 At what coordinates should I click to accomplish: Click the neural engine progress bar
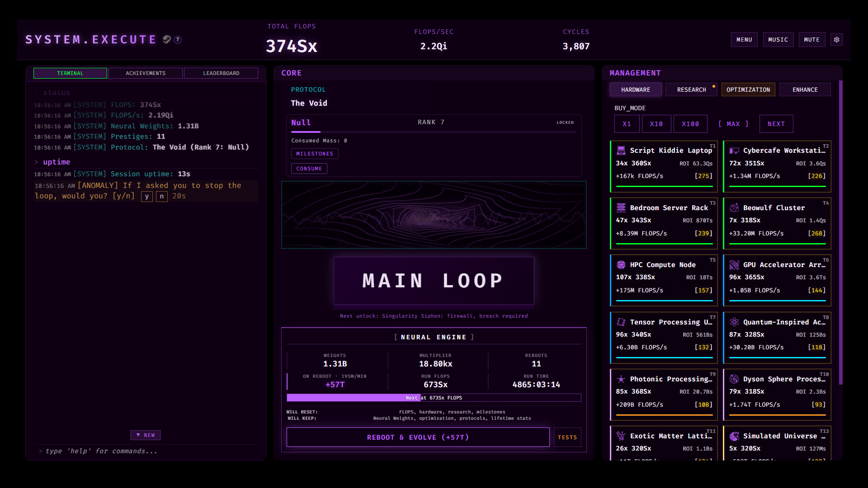pyautogui.click(x=434, y=398)
